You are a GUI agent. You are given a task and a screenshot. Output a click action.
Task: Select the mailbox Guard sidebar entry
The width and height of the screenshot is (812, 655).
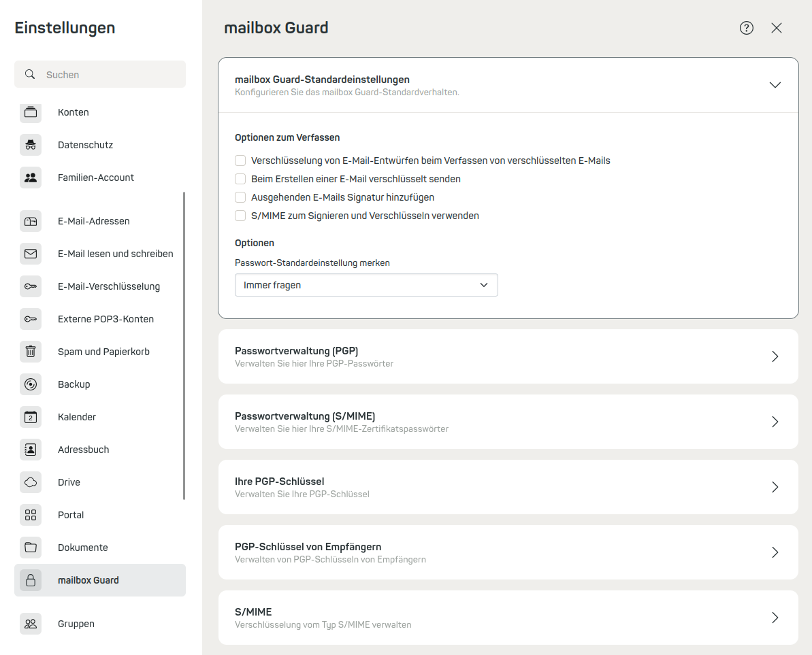pyautogui.click(x=100, y=580)
